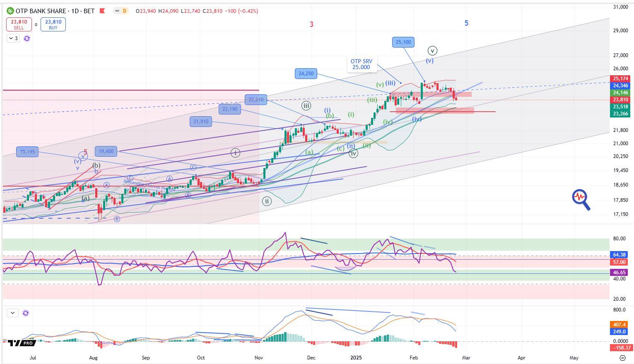Viewport: 634px width, 364px height.
Task: Click the purple refresh icon in MACD pane
Action: click(x=26, y=313)
